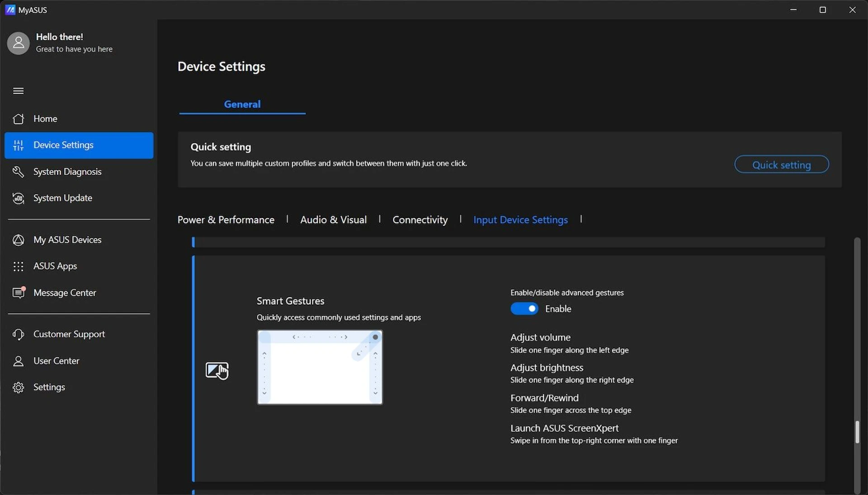This screenshot has width=868, height=495.
Task: Close the MyASUS window
Action: [852, 9]
